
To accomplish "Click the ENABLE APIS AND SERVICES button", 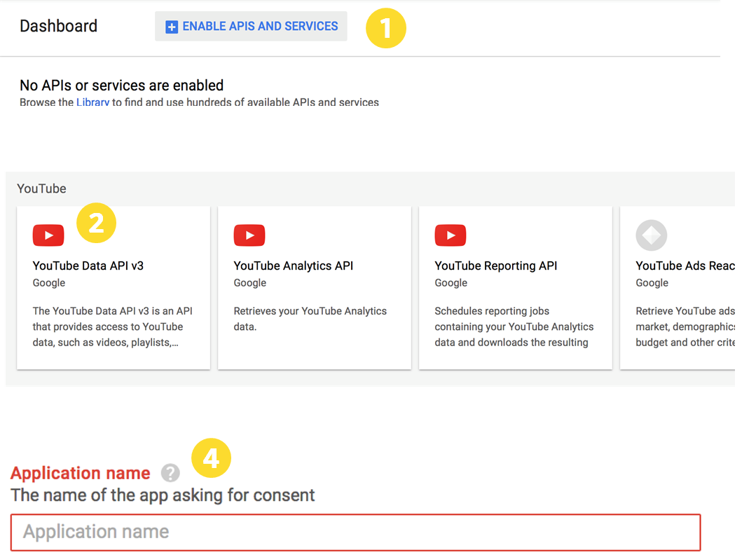I will point(251,26).
